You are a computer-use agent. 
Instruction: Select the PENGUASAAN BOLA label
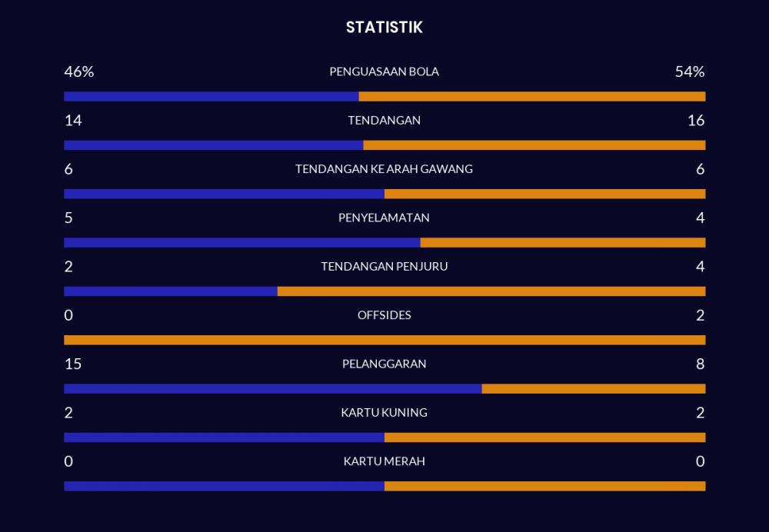384,71
